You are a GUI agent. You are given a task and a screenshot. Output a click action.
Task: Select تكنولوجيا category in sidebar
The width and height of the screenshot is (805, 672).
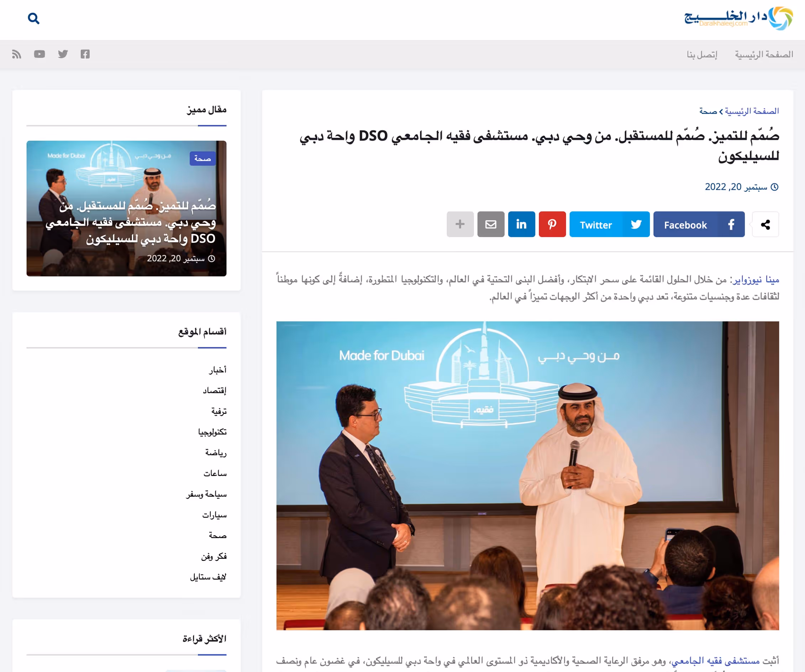tap(212, 432)
